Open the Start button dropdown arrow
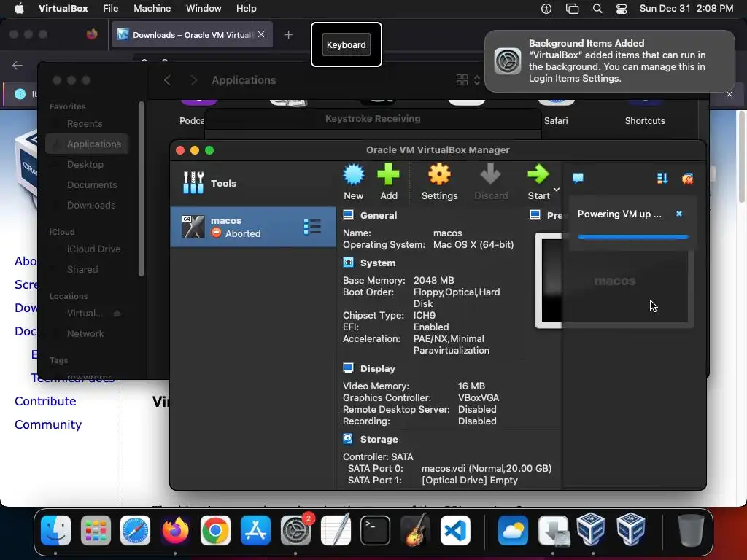Image resolution: width=747 pixels, height=560 pixels. pos(557,190)
